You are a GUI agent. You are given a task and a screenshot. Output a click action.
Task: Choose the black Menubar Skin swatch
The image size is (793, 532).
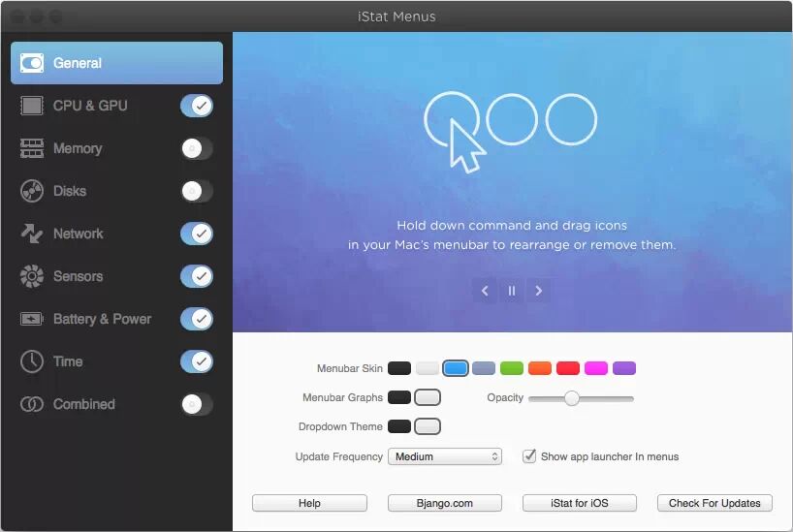pyautogui.click(x=399, y=368)
